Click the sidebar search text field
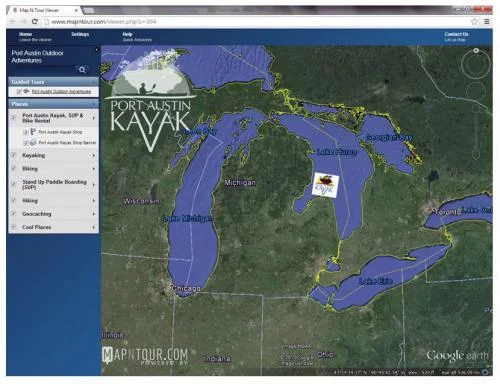The image size is (500, 384). pyautogui.click(x=43, y=70)
